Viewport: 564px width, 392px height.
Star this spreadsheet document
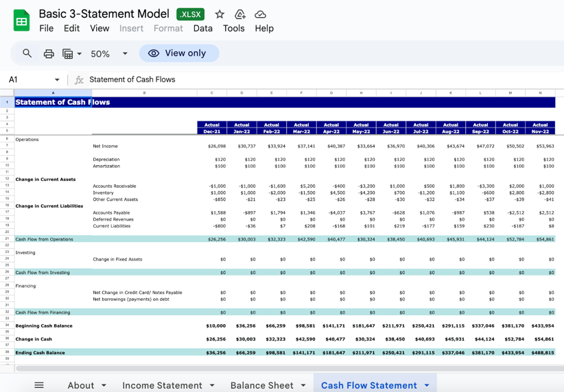[220, 14]
